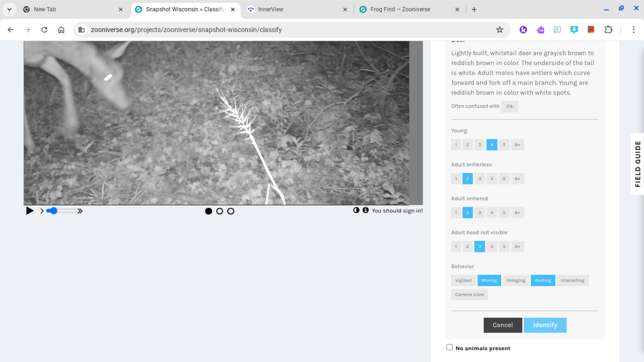Click the Cancel button
Image resolution: width=644 pixels, height=362 pixels.
(503, 325)
